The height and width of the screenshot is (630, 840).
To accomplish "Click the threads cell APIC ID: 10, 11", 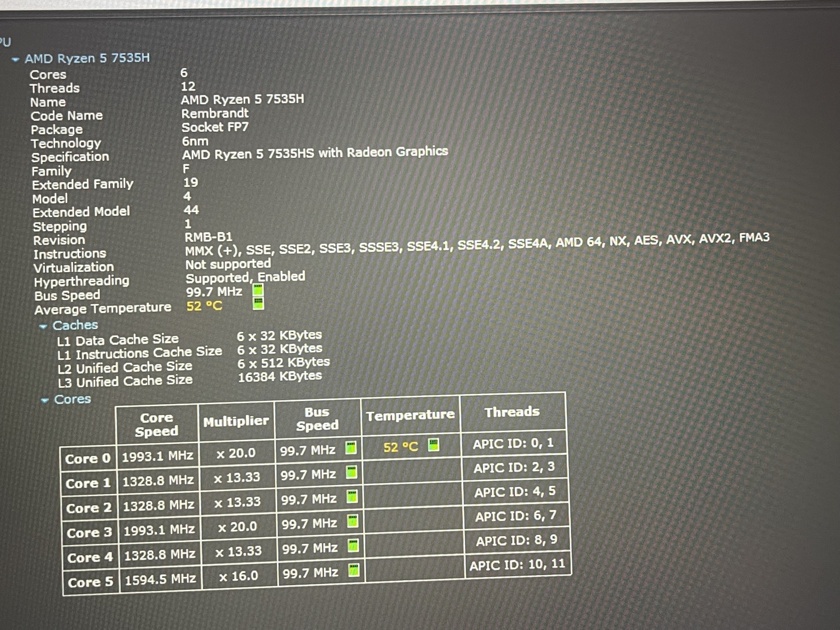I will [517, 565].
